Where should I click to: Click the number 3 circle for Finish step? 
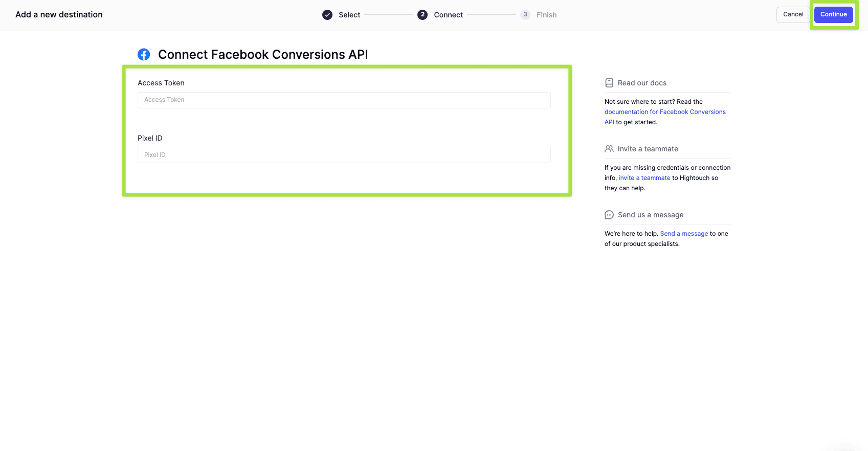click(525, 15)
